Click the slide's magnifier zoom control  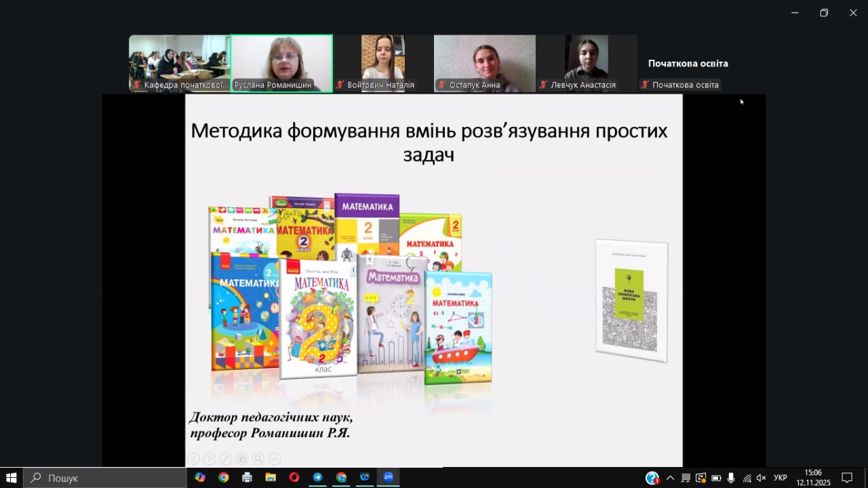(258, 459)
